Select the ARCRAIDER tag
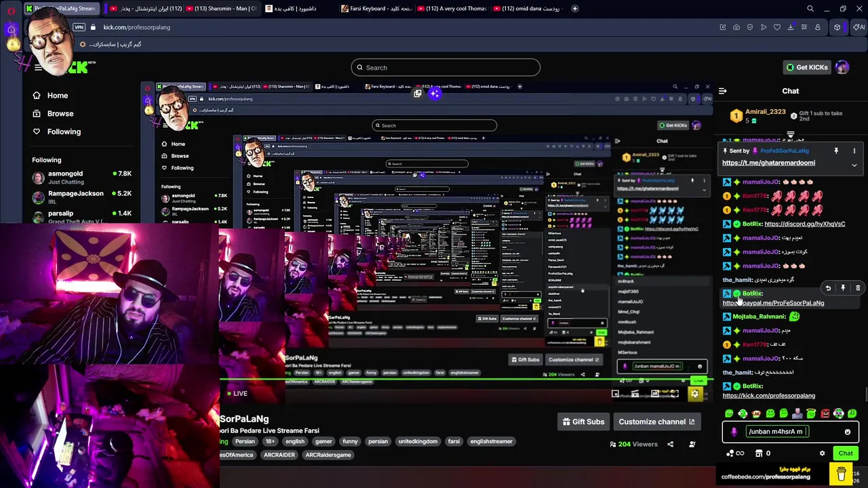The height and width of the screenshot is (488, 868). 279,455
